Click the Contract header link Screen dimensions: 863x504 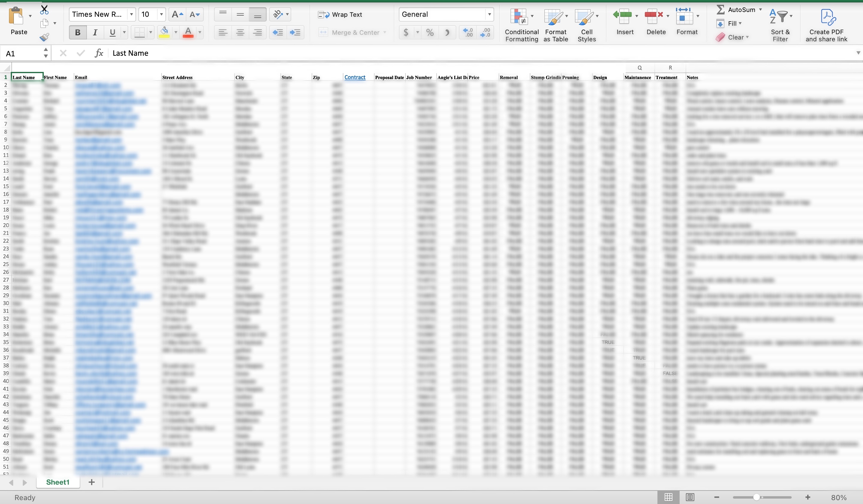[x=355, y=77]
